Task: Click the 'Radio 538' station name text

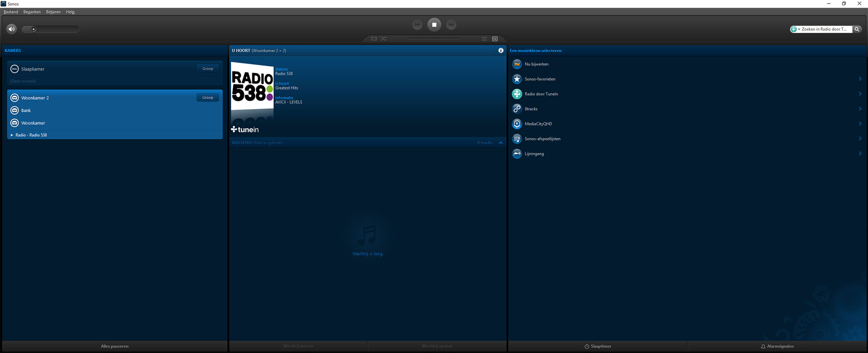Action: coord(284,74)
